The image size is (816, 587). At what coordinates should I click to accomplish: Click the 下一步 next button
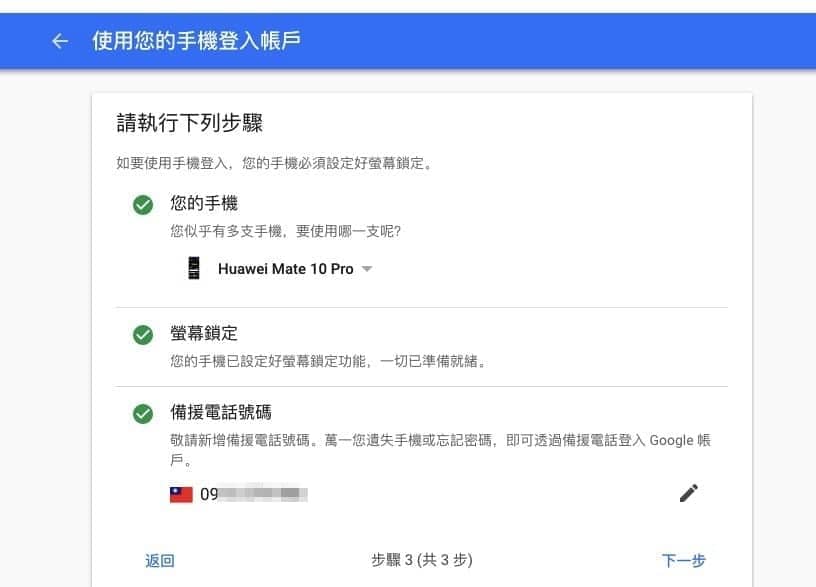click(683, 560)
